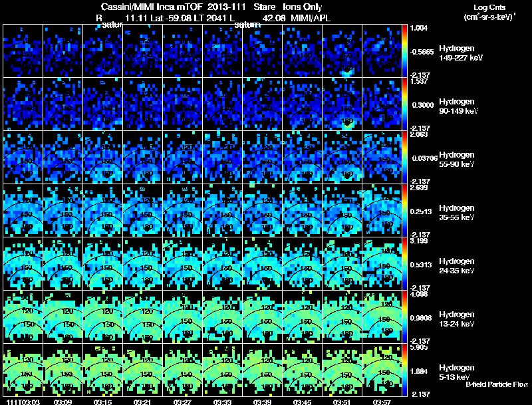Click the Hydrogen 149-227 keV label
Screen dimensions: 532x405
point(461,53)
